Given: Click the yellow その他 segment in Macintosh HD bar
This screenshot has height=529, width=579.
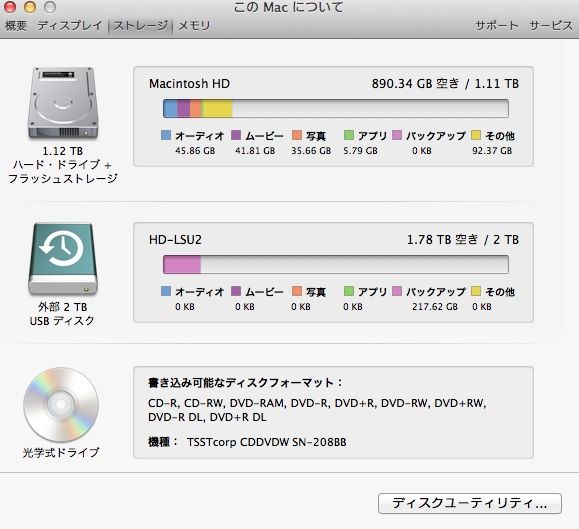Looking at the screenshot, I should 217,109.
